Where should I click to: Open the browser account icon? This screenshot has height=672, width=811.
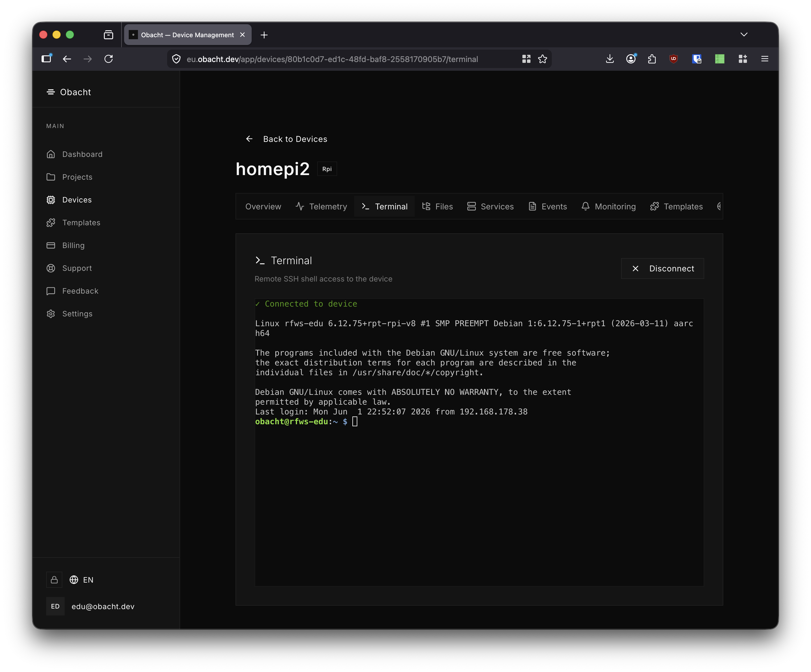(631, 59)
